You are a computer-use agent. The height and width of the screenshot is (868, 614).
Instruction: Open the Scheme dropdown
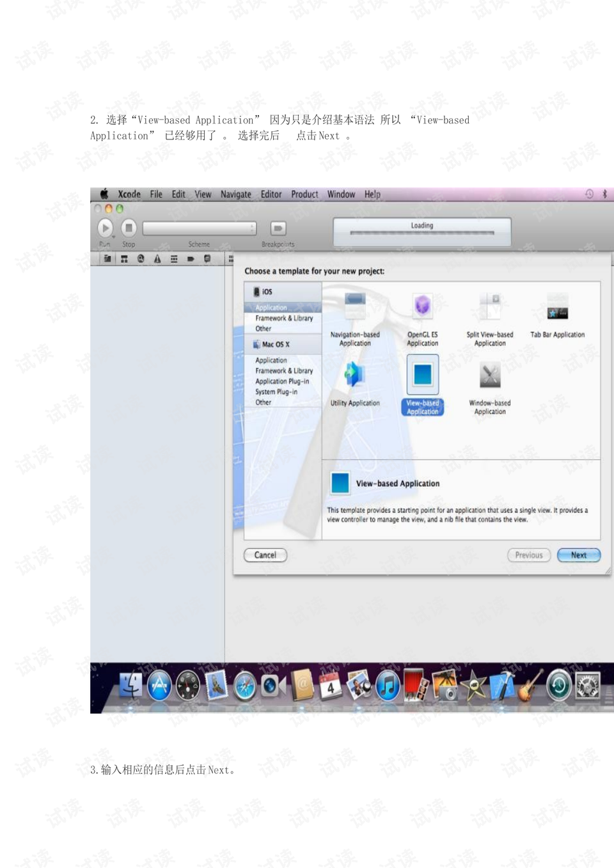coord(200,228)
